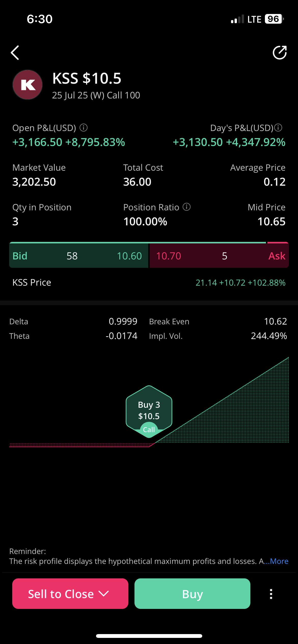Tap info icon next to Position Ratio
Screen dimensions: 298x644
pos(187,207)
